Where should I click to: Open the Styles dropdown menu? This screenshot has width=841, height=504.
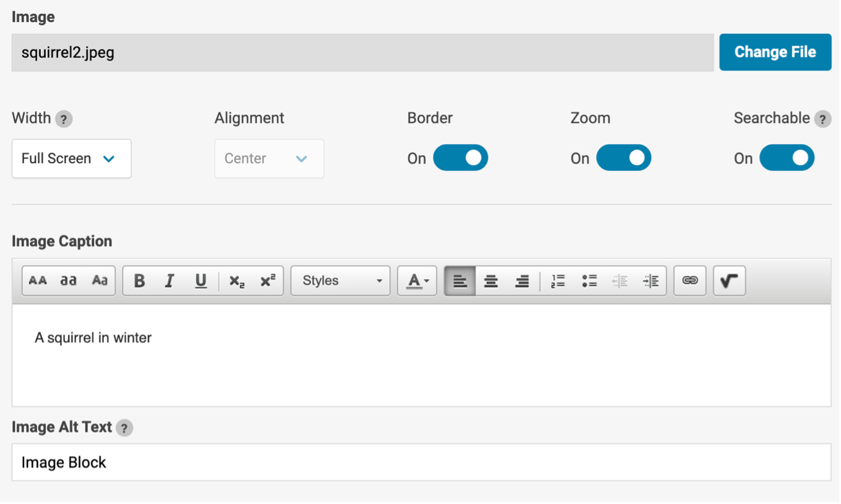340,281
